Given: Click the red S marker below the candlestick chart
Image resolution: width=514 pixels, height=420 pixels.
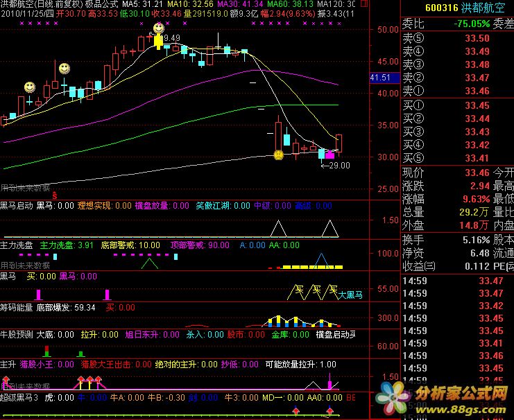Looking at the screenshot, I should (x=54, y=195).
